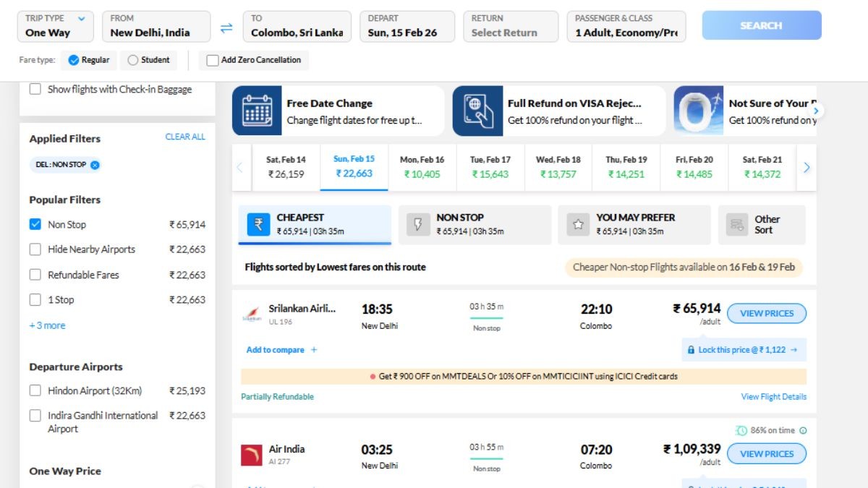The height and width of the screenshot is (488, 868).
Task: Click View Prices for the Srilankan Airlines flight
Action: (766, 313)
